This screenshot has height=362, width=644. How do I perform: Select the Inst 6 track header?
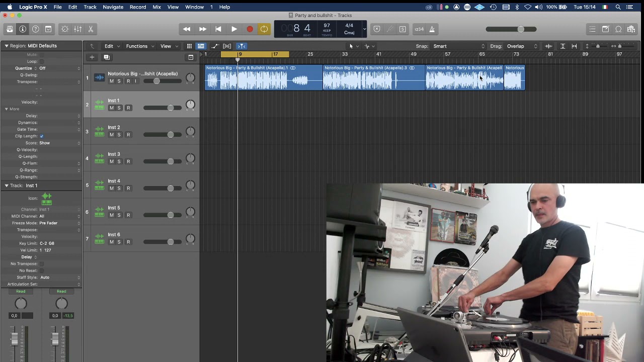141,238
